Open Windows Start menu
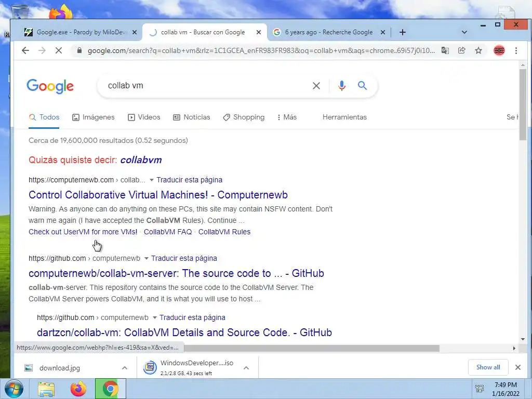The image size is (532, 399). coord(14,389)
